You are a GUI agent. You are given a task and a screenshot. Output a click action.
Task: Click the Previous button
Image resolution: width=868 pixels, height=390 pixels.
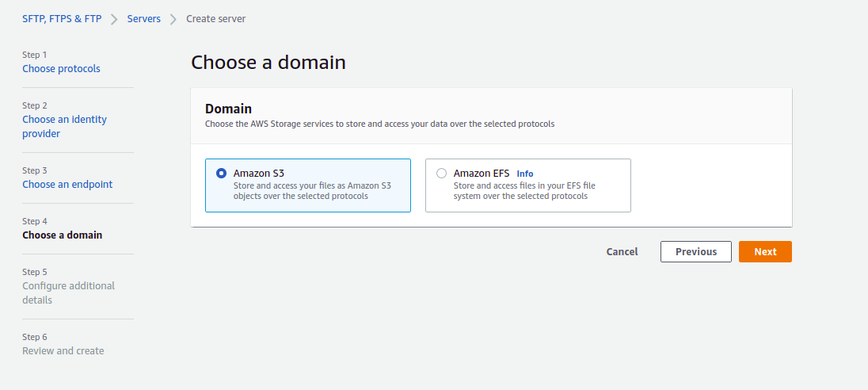click(696, 251)
